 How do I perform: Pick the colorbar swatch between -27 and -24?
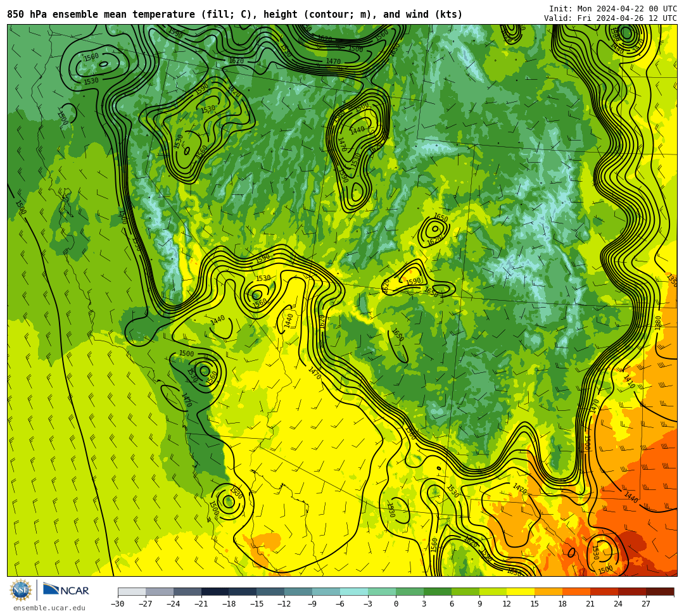coord(160,591)
